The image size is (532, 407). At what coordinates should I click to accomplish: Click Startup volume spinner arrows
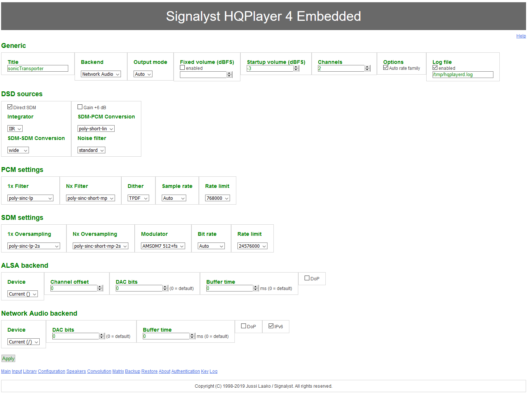coord(296,68)
